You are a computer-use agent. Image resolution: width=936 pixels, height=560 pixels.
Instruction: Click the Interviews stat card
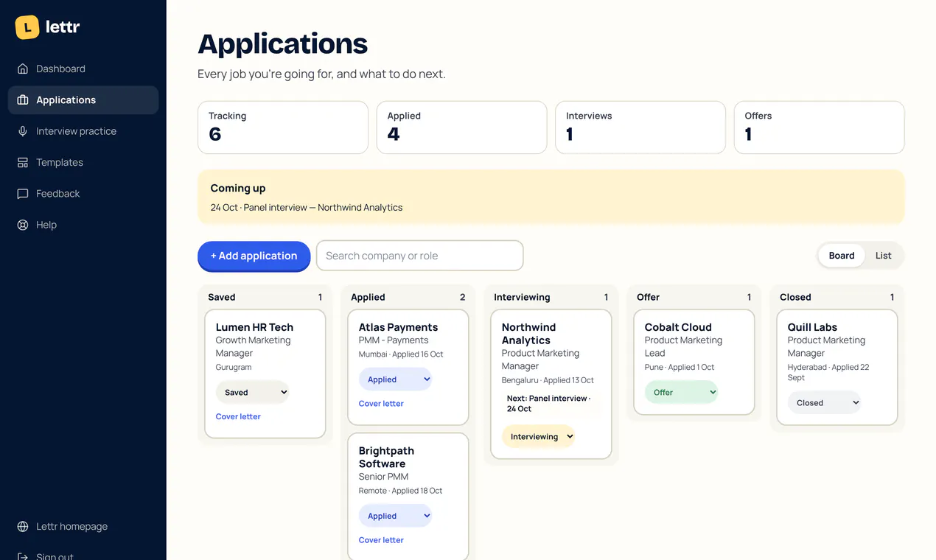[x=640, y=127]
